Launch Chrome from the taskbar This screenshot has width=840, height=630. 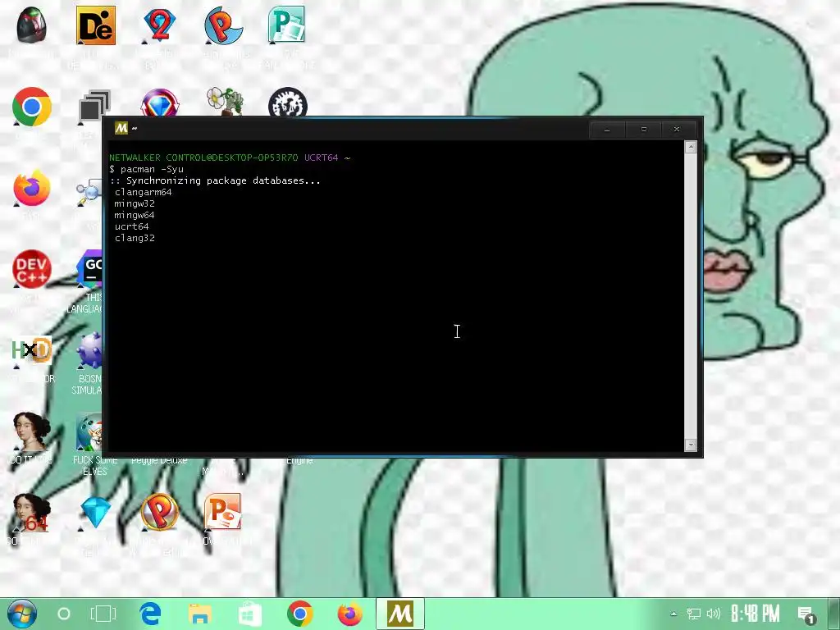299,614
